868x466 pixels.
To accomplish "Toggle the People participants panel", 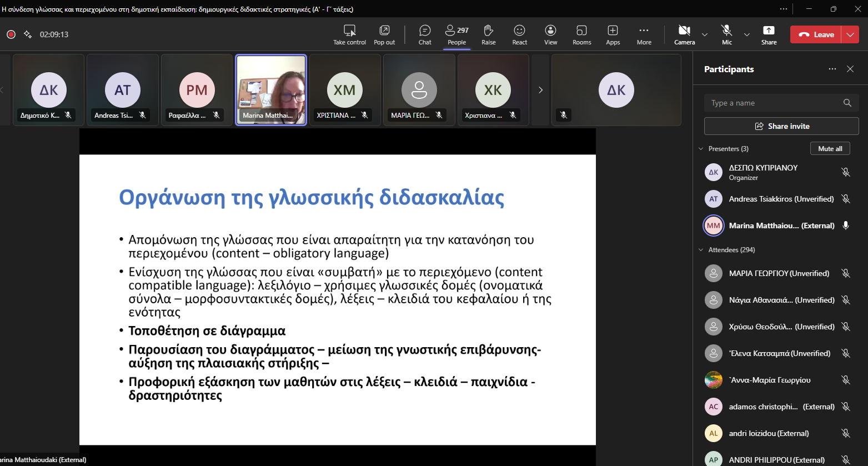I will click(x=457, y=34).
